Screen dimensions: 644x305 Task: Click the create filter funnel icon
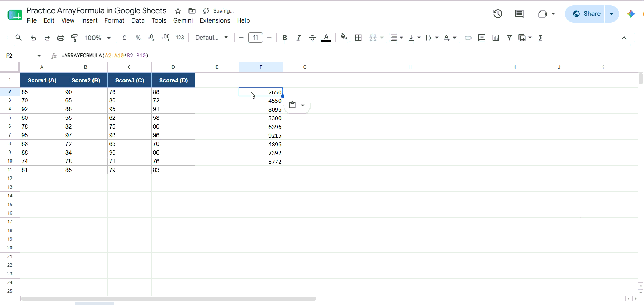click(509, 38)
